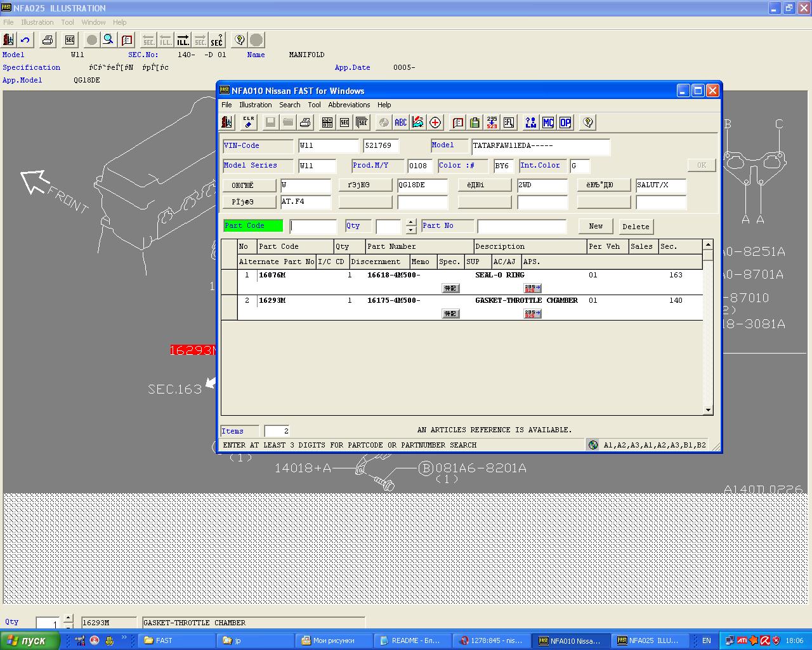Switch to the FAST folder taskbar item

(x=176, y=640)
